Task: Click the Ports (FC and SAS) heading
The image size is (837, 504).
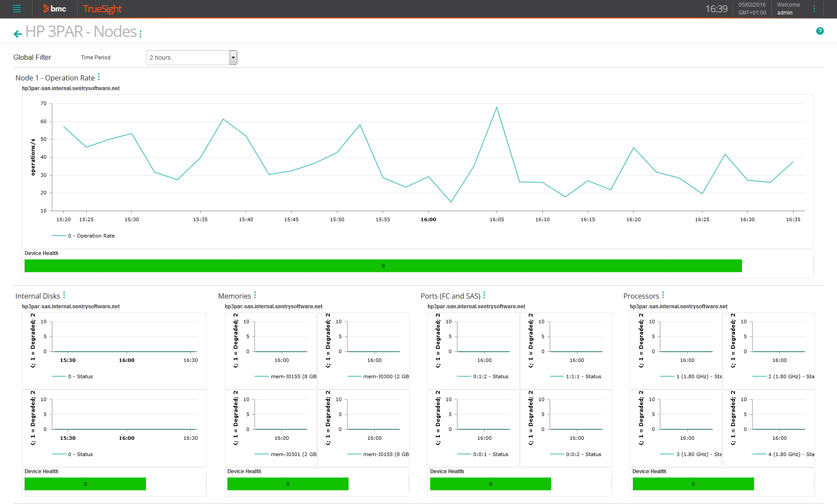Action: coord(450,296)
